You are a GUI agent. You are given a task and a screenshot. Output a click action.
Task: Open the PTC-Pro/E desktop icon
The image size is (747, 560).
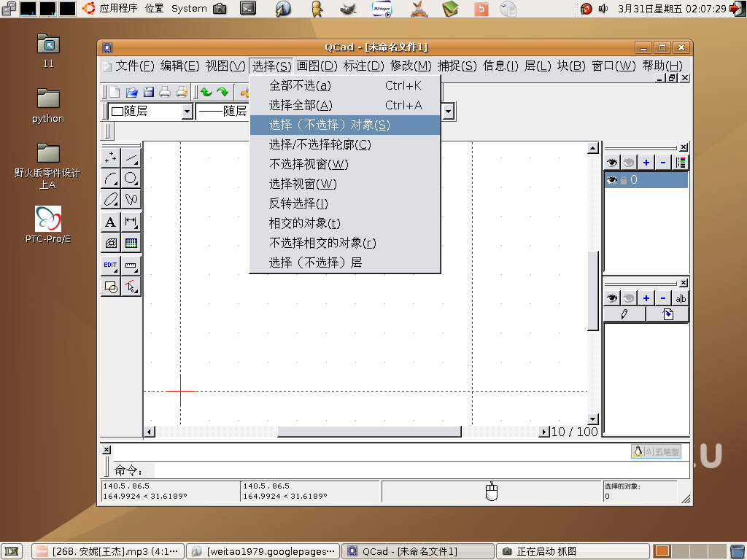pos(48,225)
